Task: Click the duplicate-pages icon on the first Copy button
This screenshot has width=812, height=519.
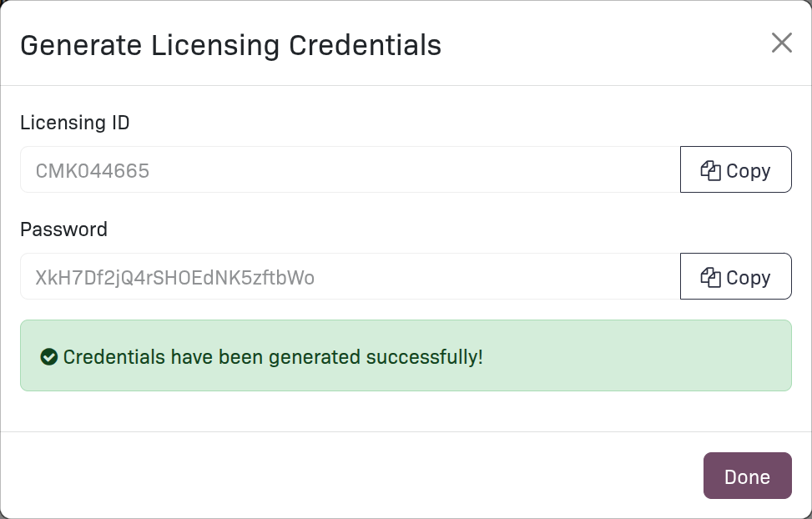Action: pos(710,169)
